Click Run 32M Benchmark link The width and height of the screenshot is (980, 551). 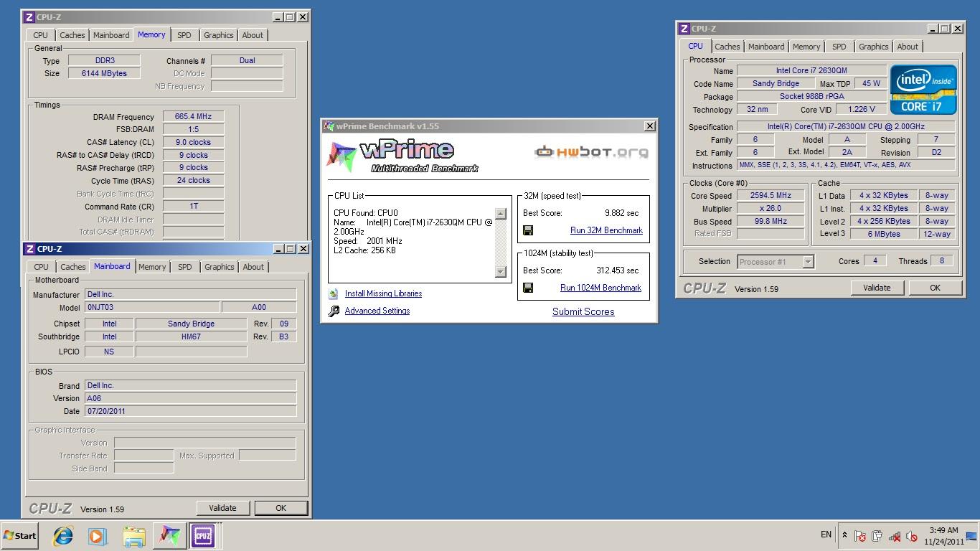point(606,230)
